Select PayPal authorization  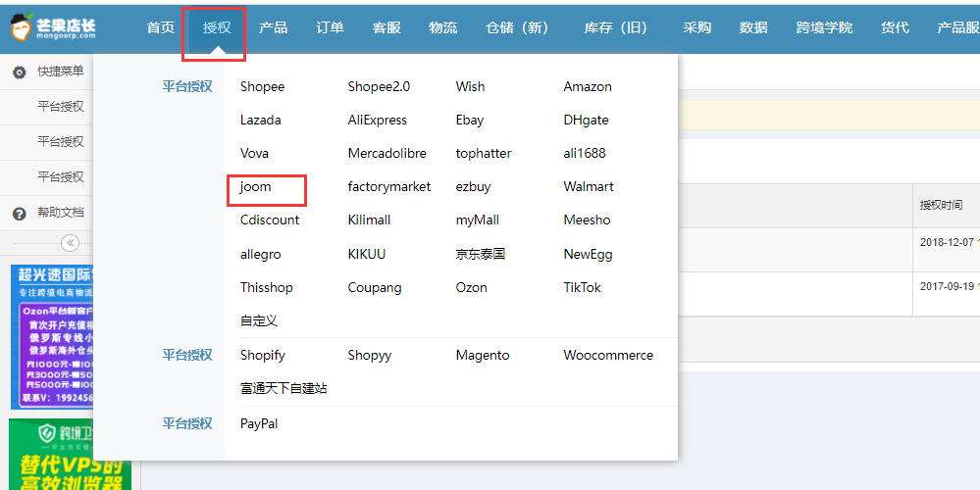click(259, 423)
